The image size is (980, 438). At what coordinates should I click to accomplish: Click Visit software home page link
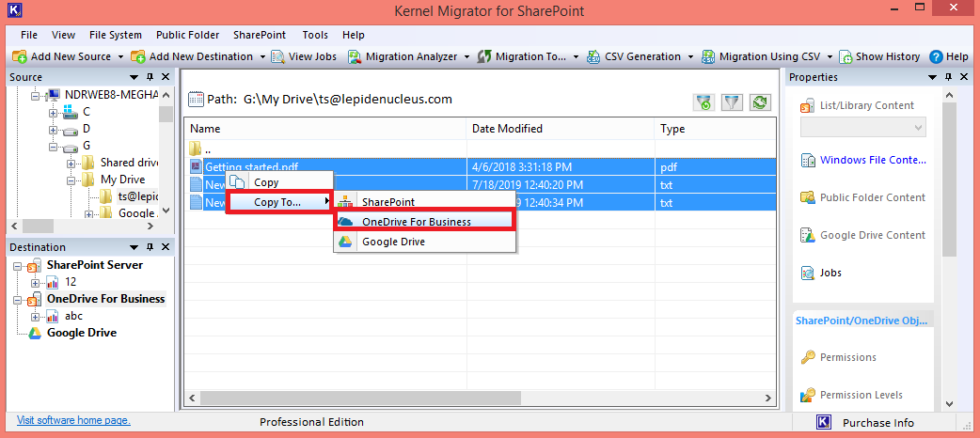tap(73, 420)
